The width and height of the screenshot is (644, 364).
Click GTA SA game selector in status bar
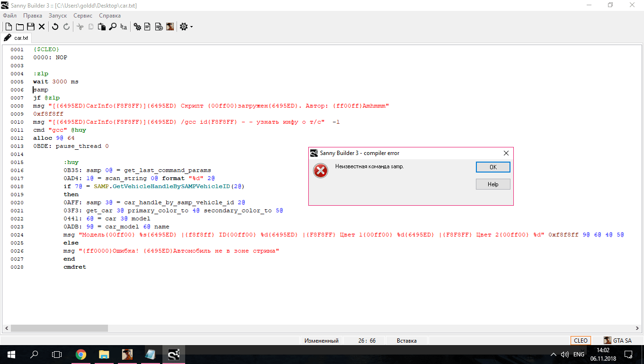(618, 340)
